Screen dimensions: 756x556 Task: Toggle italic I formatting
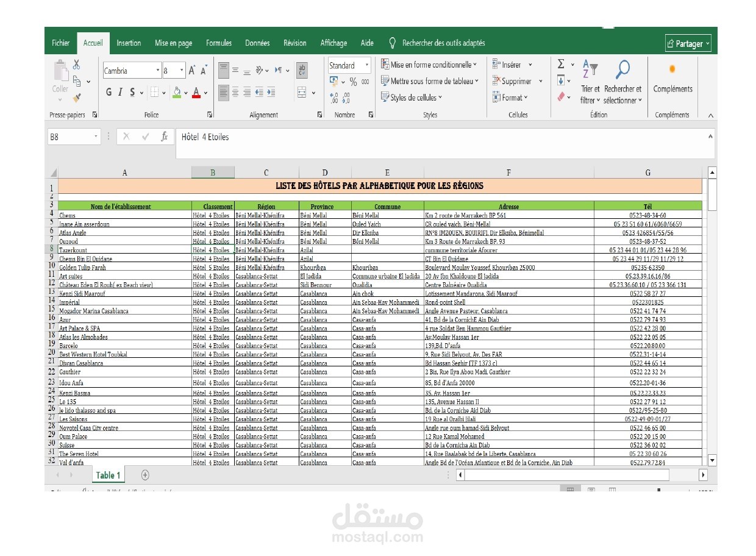pos(121,92)
